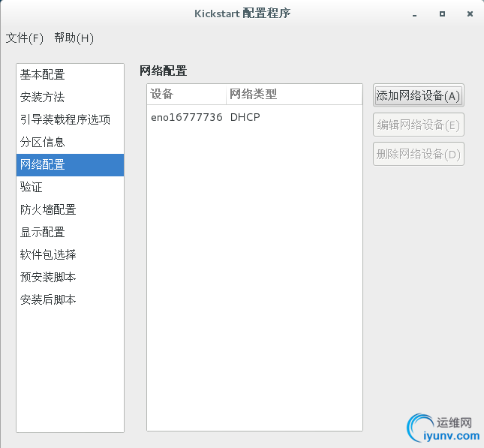Open 显示配置 section
The width and height of the screenshot is (484, 448).
[x=70, y=233]
